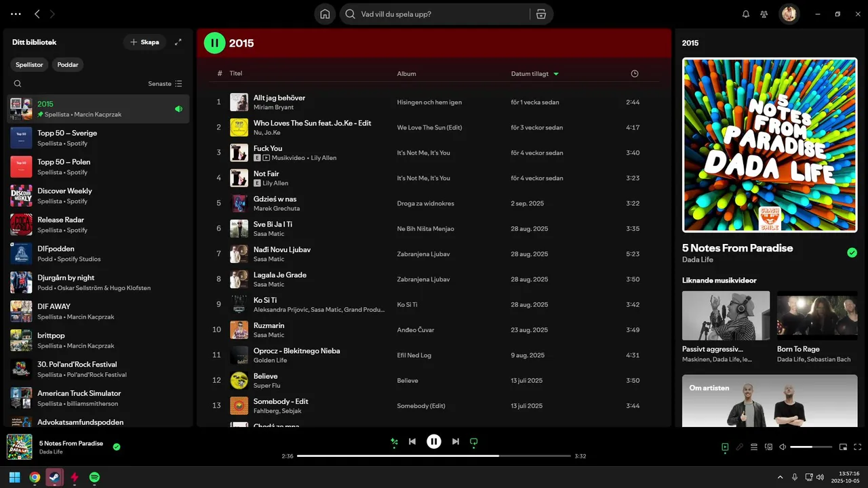Toggle smart shuffle

394,442
